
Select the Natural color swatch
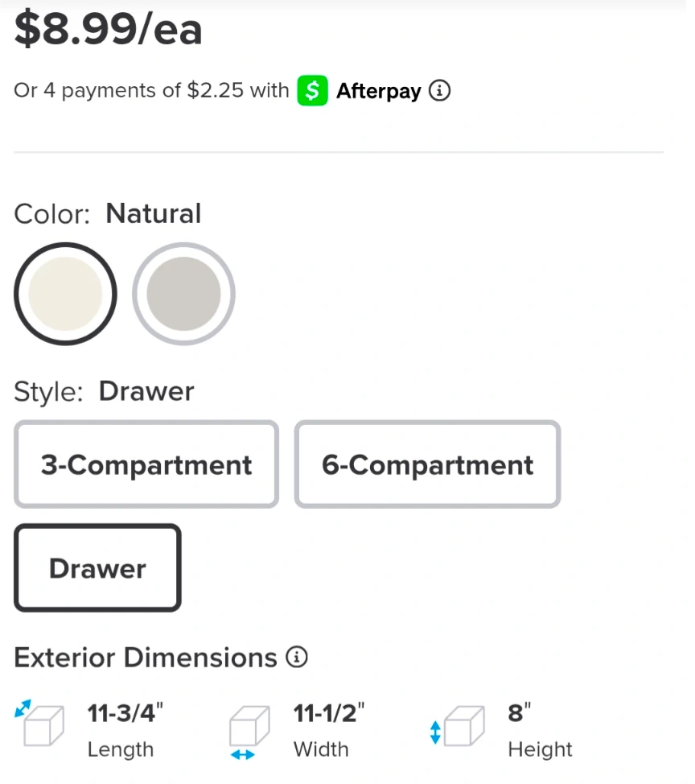(x=65, y=294)
